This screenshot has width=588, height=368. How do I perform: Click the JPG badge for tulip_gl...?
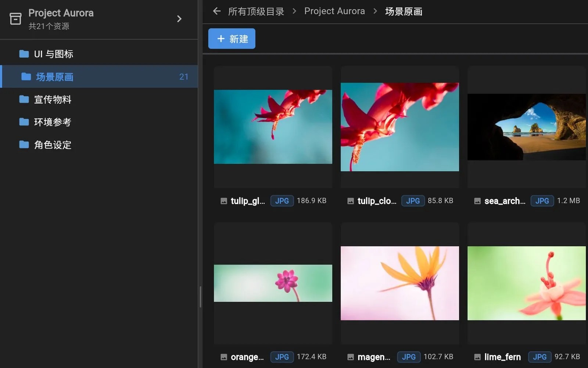coord(282,201)
